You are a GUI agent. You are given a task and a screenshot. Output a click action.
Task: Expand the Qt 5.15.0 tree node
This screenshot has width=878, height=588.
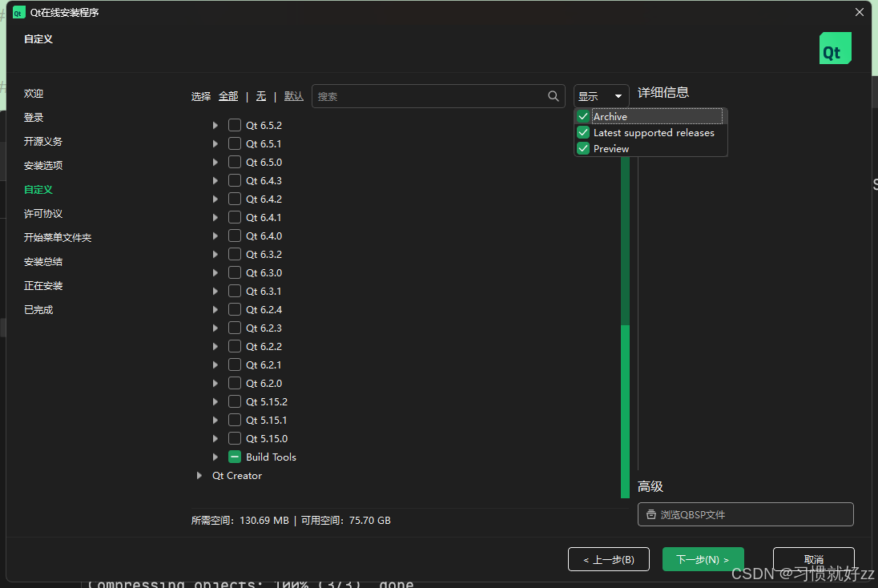tap(215, 438)
